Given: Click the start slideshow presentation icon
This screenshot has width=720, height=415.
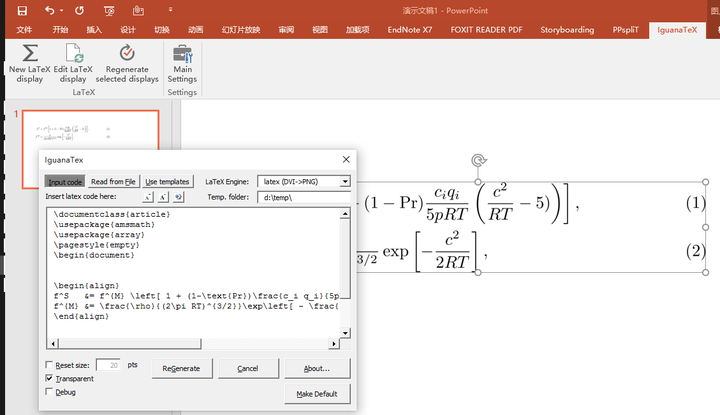Looking at the screenshot, I should (x=109, y=11).
